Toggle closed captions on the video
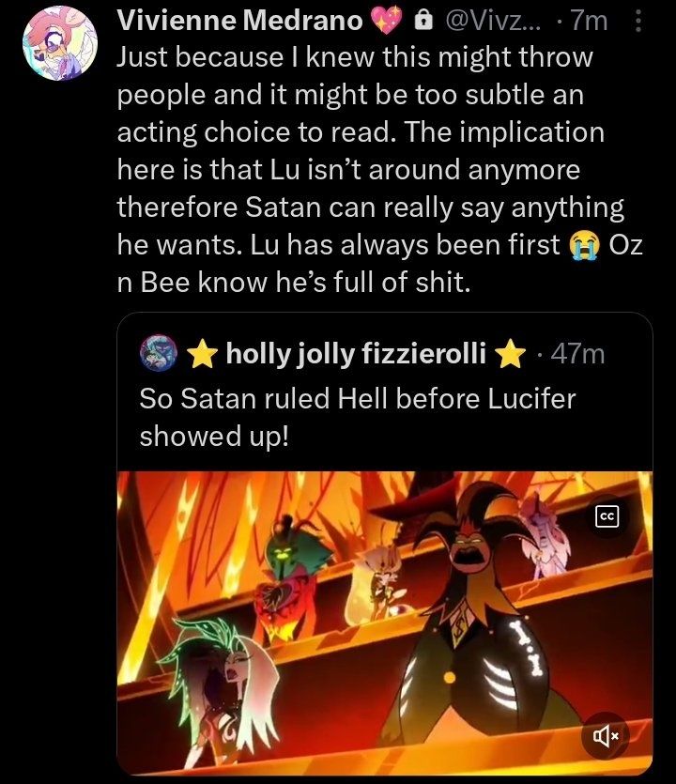Viewport: 676px width, 784px height. point(607,516)
